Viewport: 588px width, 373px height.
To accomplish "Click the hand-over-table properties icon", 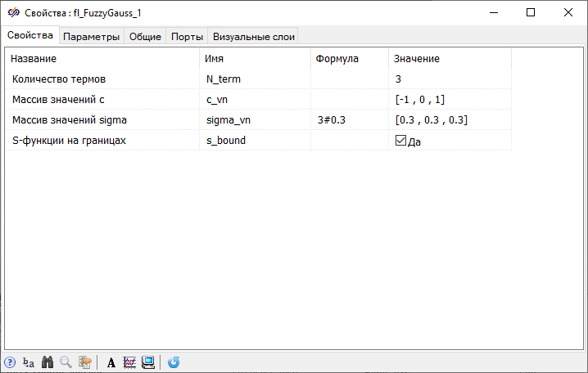I will [84, 362].
